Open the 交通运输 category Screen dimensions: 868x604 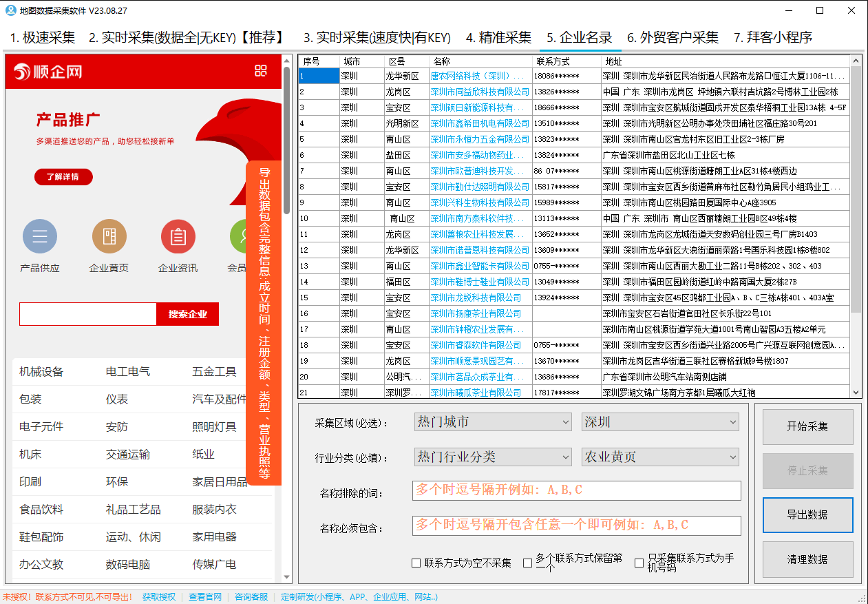click(128, 455)
